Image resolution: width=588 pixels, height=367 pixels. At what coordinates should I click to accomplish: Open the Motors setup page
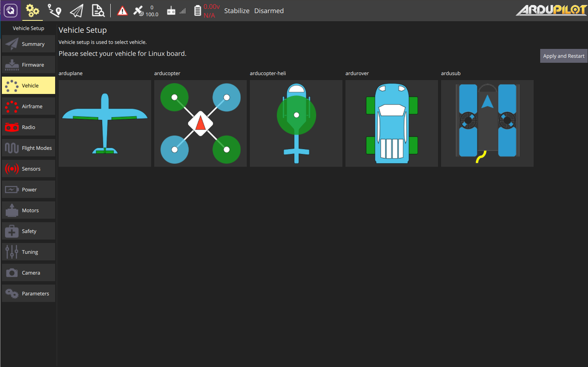click(29, 210)
